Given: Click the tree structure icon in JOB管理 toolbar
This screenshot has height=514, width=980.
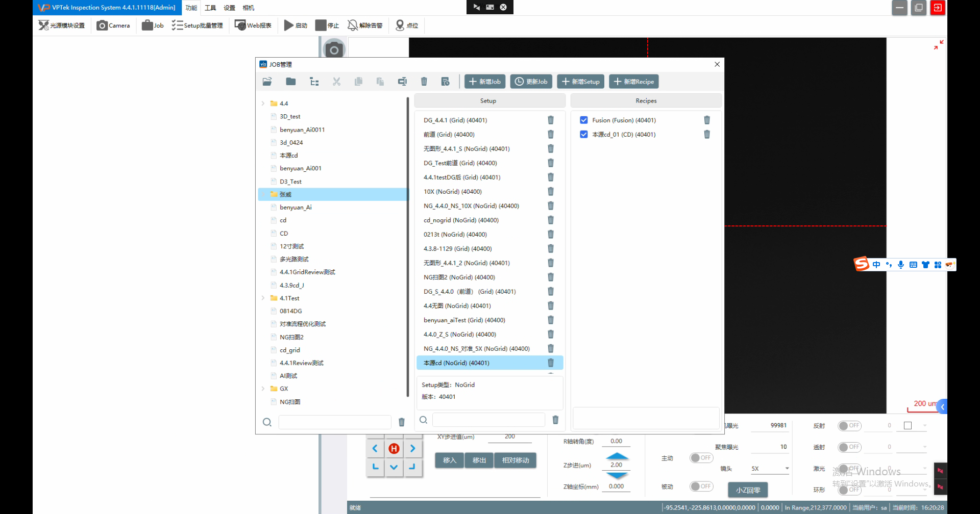Looking at the screenshot, I should [x=314, y=82].
